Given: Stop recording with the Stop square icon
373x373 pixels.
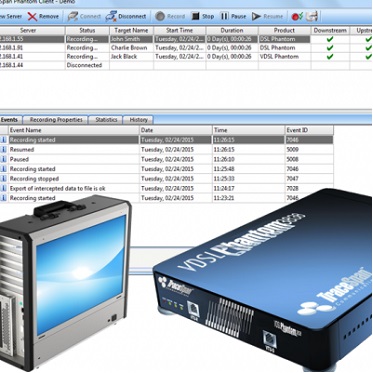Looking at the screenshot, I should (x=195, y=16).
